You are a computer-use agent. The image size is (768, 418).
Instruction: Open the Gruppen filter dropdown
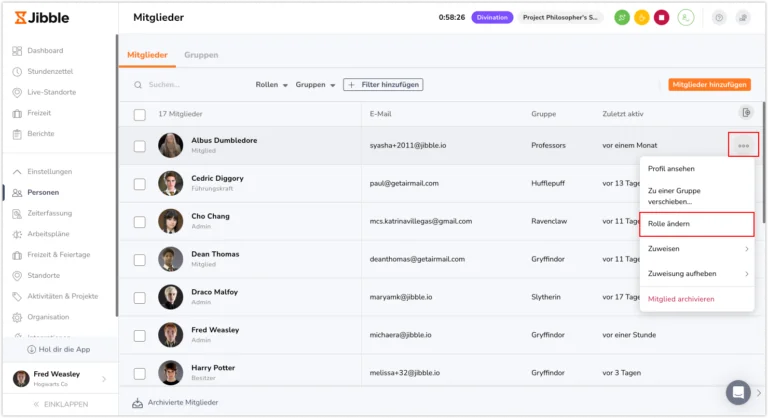point(315,85)
